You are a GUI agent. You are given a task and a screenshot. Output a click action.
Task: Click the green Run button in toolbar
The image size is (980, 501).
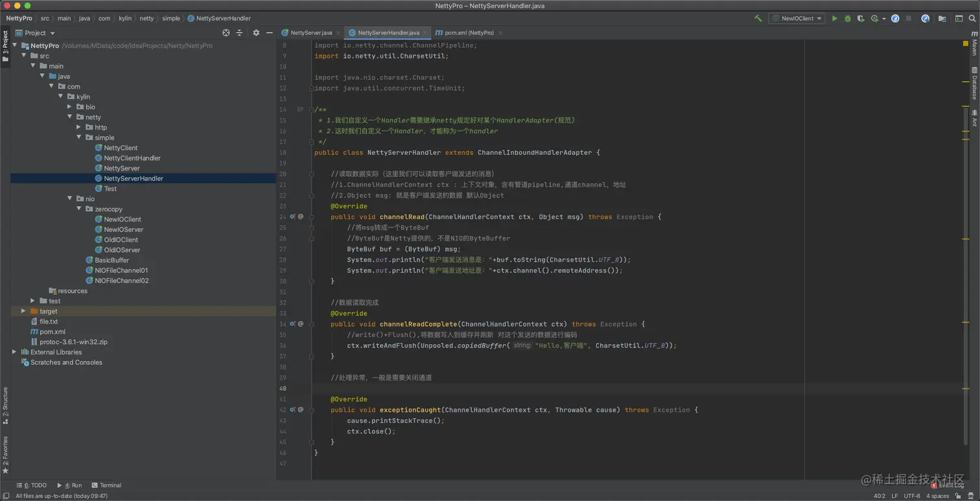point(834,19)
